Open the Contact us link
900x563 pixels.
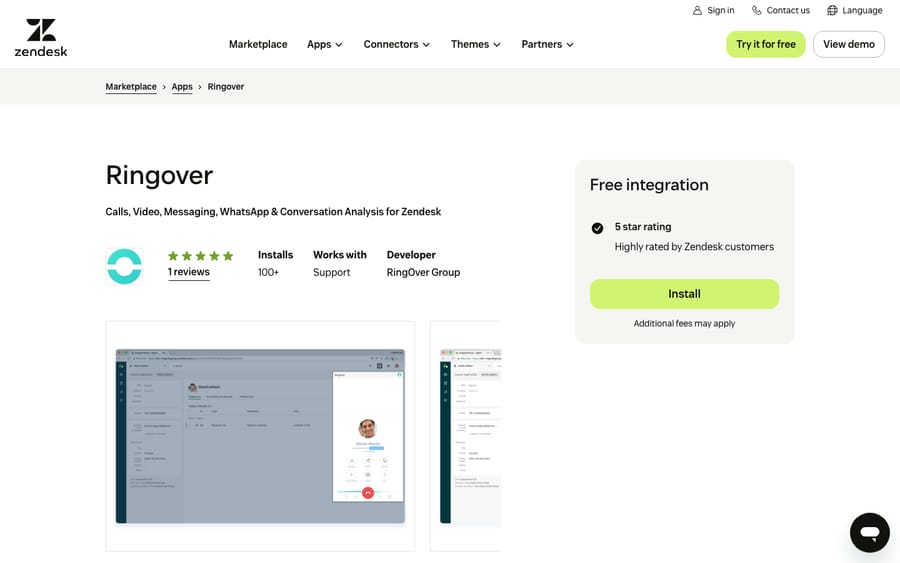[781, 10]
